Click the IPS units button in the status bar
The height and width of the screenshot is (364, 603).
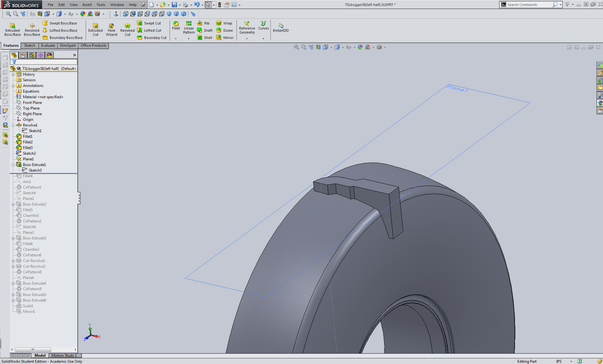[559, 361]
